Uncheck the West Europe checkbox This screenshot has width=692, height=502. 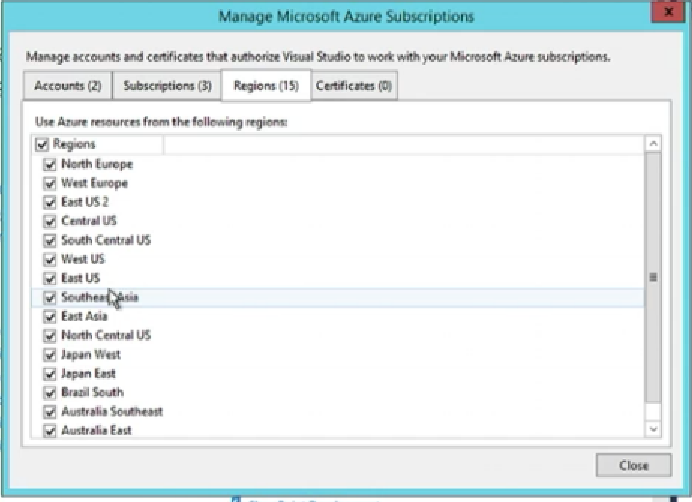[x=49, y=183]
